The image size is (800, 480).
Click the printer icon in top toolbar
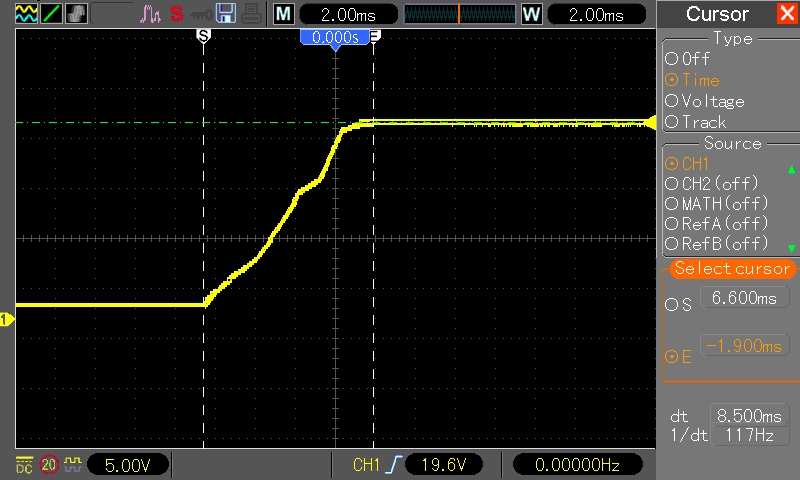251,14
